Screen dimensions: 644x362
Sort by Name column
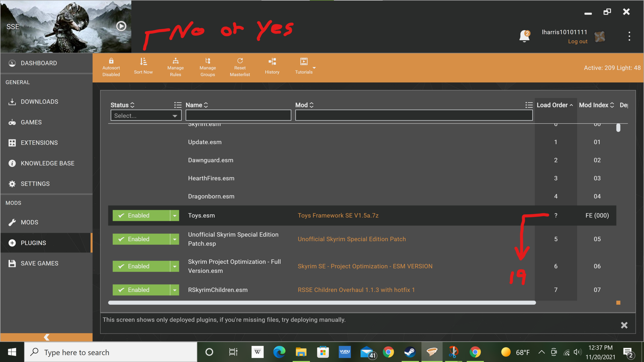click(x=197, y=105)
